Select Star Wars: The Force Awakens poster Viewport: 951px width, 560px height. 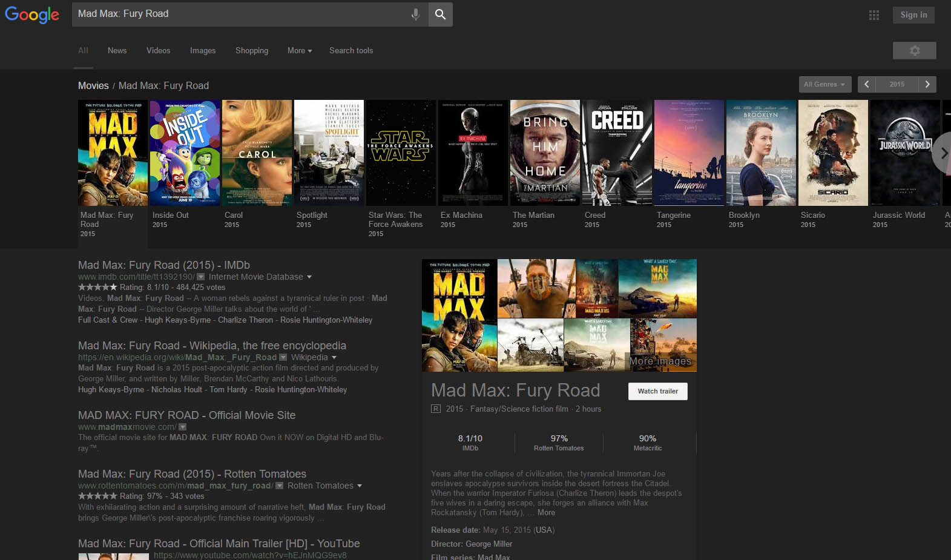coord(401,153)
